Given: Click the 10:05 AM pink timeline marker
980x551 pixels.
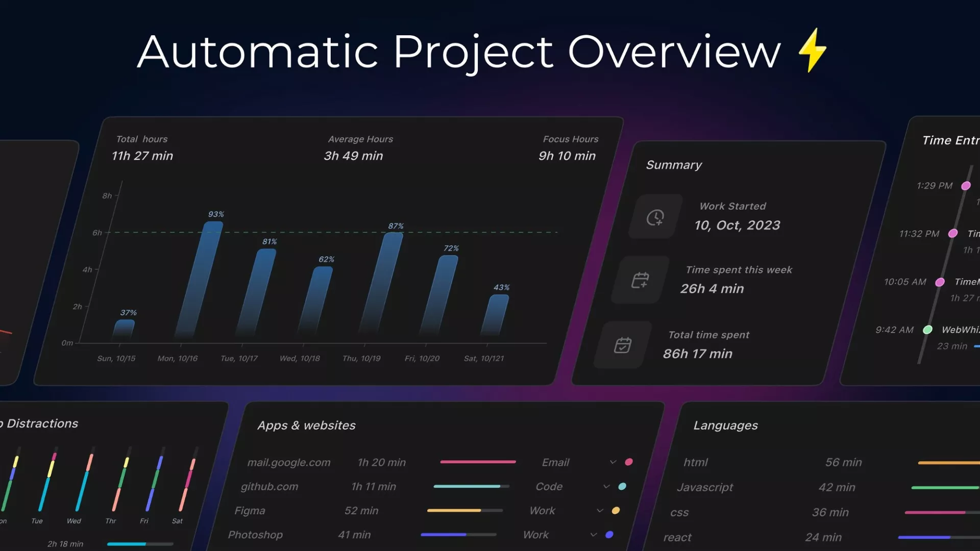Looking at the screenshot, I should [940, 282].
